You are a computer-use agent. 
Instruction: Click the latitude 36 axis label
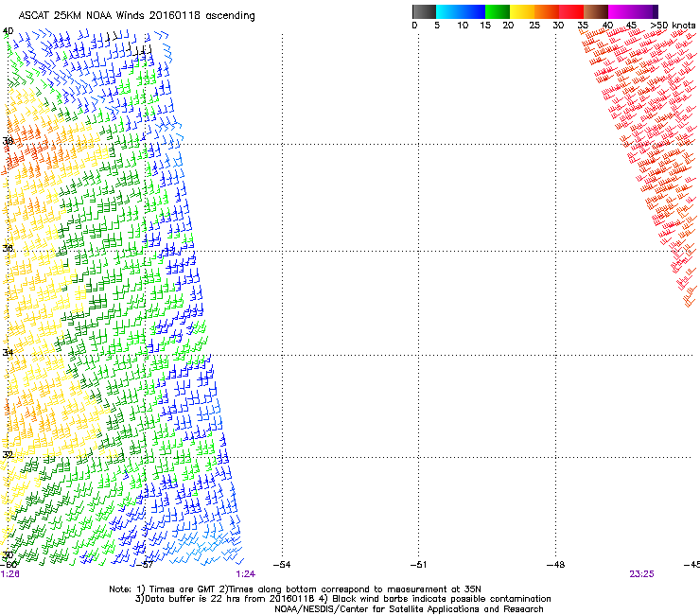click(8, 248)
